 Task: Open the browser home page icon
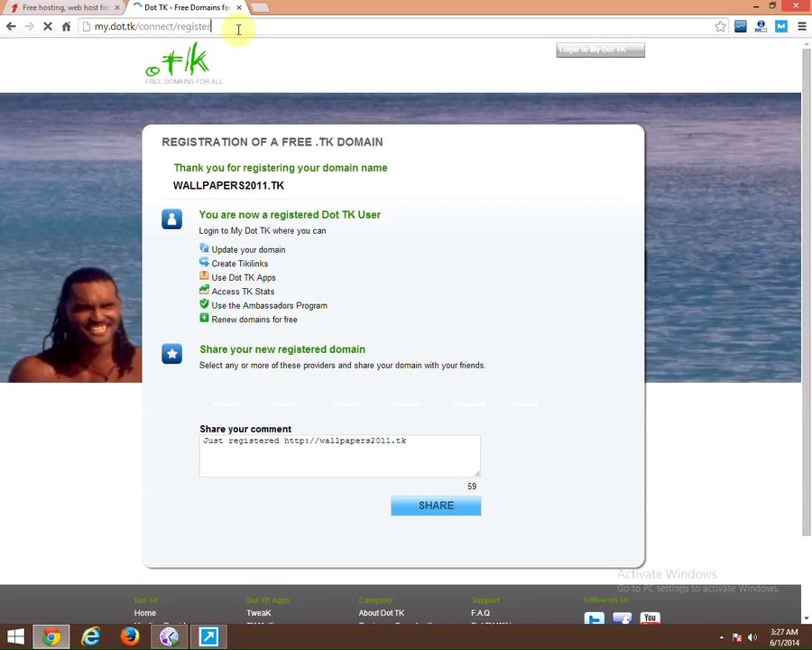point(66,26)
